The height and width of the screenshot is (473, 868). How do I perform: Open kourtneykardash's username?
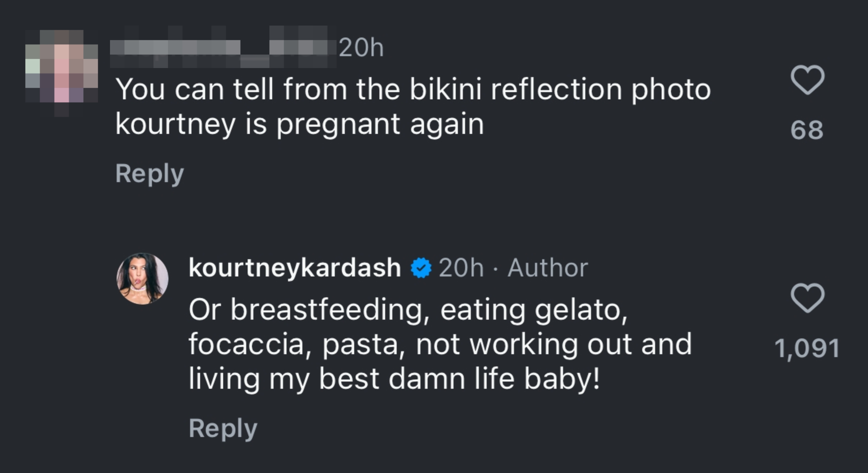pos(293,267)
